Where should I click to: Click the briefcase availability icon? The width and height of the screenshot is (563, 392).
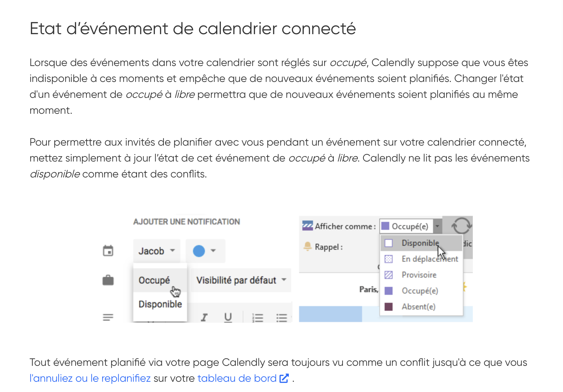point(108,280)
